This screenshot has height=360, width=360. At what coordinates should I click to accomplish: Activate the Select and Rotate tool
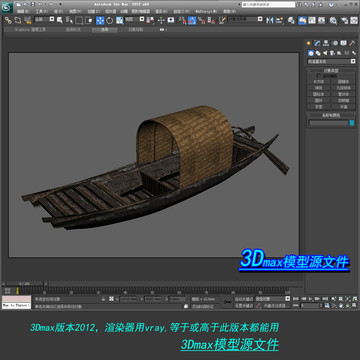click(x=110, y=20)
